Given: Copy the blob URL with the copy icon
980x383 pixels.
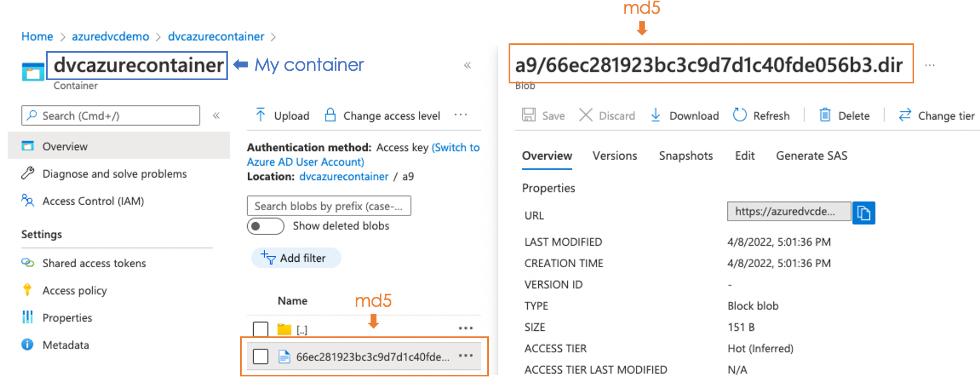Looking at the screenshot, I should coord(864,213).
